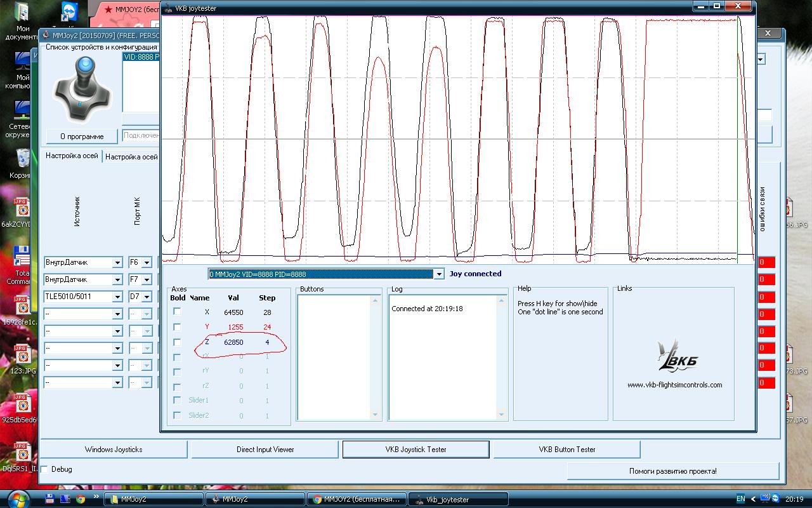812x508 pixels.
Task: Toggle Bold checkbox for Slider2
Action: (x=177, y=415)
